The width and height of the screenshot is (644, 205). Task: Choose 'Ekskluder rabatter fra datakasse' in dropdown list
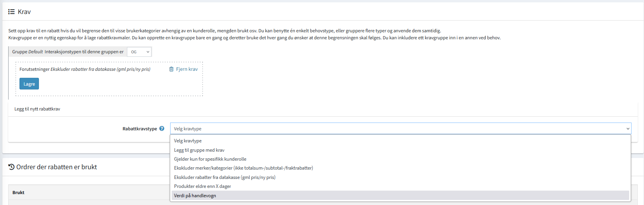pos(224,177)
